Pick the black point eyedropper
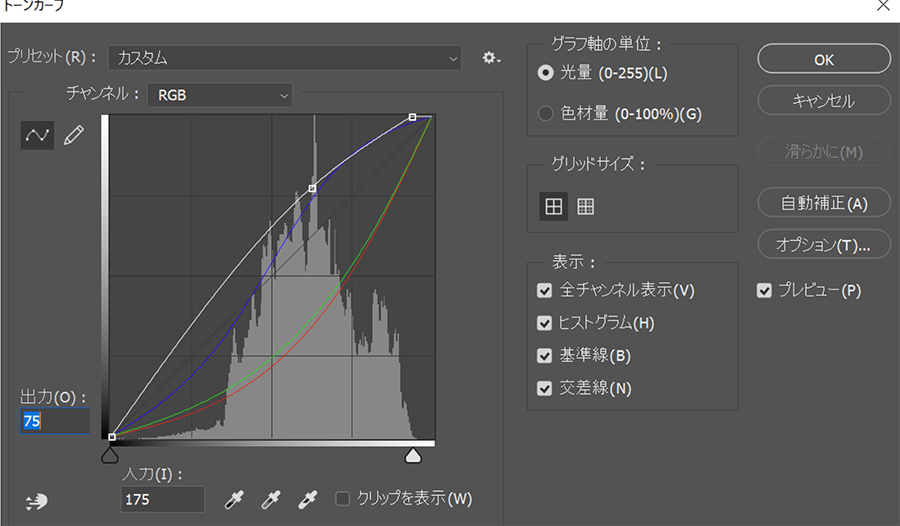 (234, 500)
